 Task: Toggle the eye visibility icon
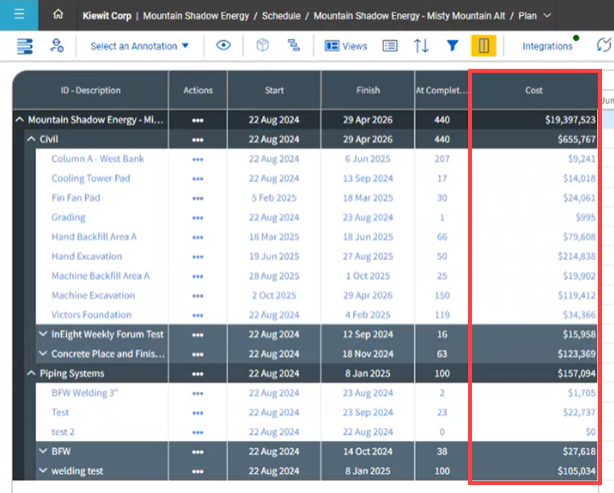pyautogui.click(x=224, y=46)
